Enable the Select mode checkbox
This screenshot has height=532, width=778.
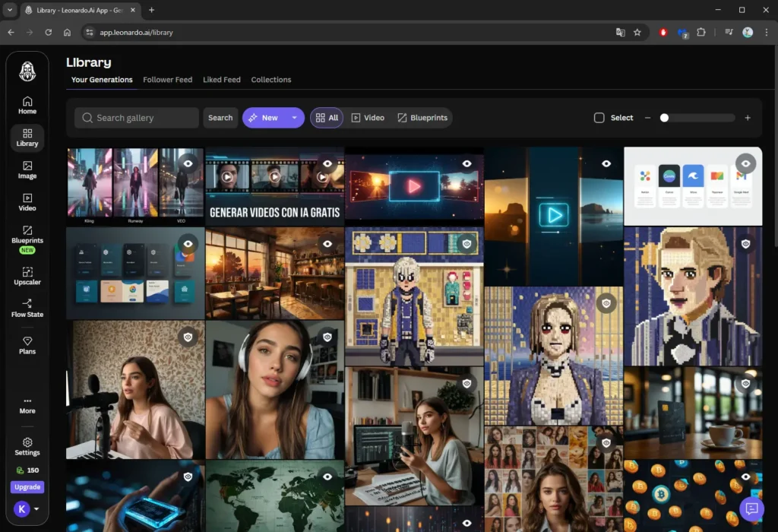[599, 118]
